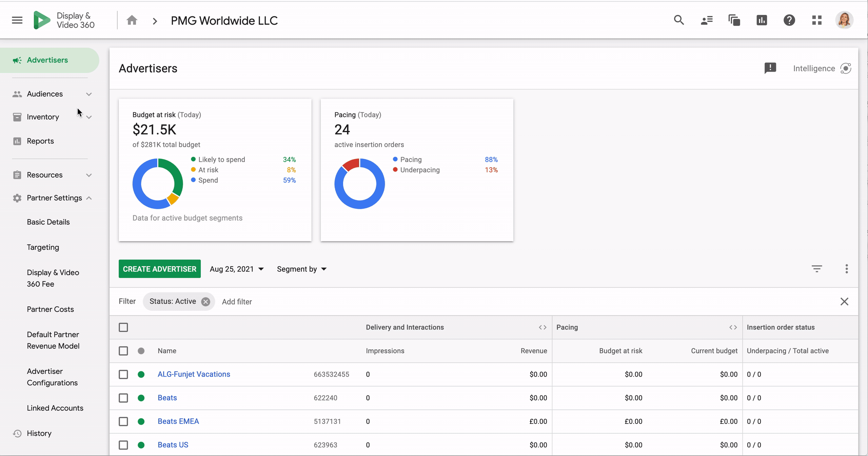Open the Segment by dropdown
The image size is (868, 456).
click(301, 269)
